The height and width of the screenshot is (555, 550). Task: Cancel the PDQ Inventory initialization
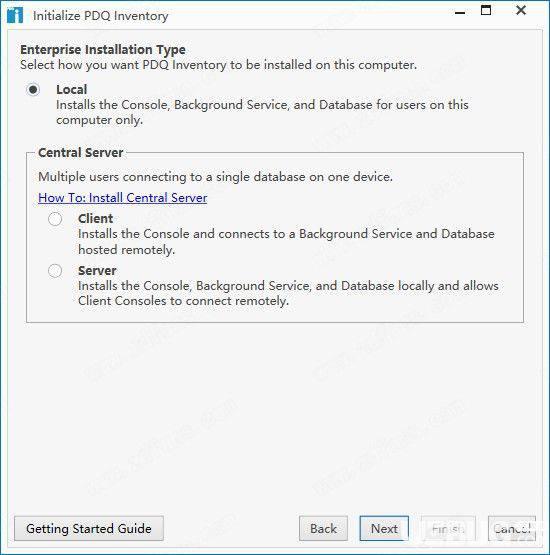point(512,528)
